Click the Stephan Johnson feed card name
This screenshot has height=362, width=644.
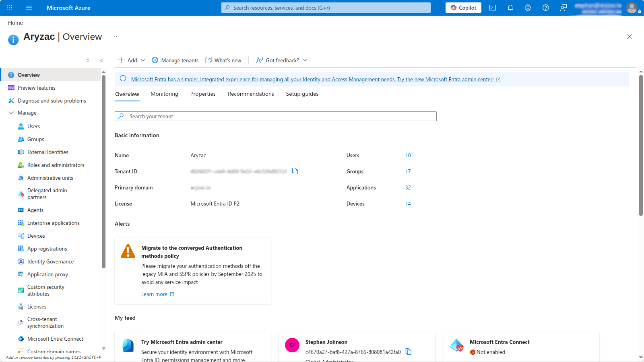coord(326,342)
